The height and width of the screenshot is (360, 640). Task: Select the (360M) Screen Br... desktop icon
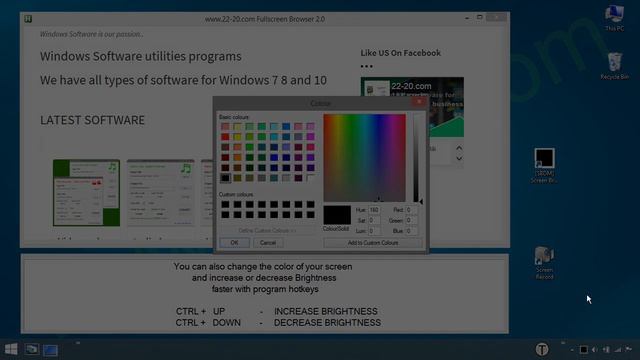coord(544,165)
